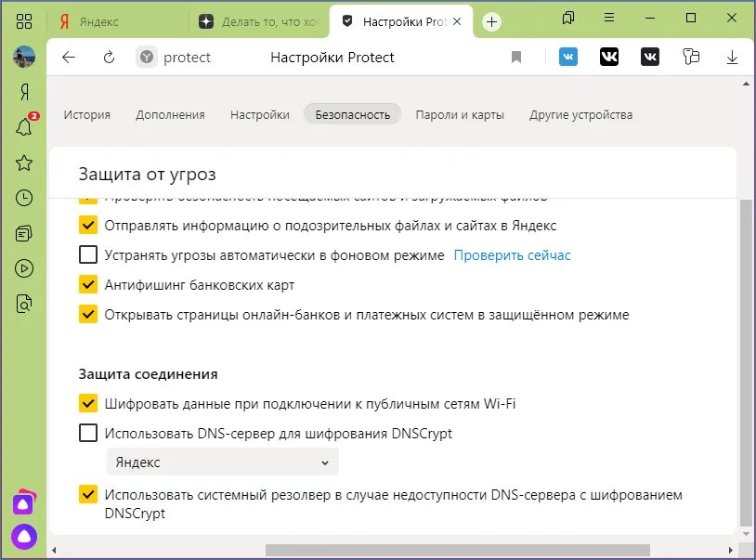756x560 pixels.
Task: Enable DNSCrypt DNS server checkbox
Action: pyautogui.click(x=87, y=433)
